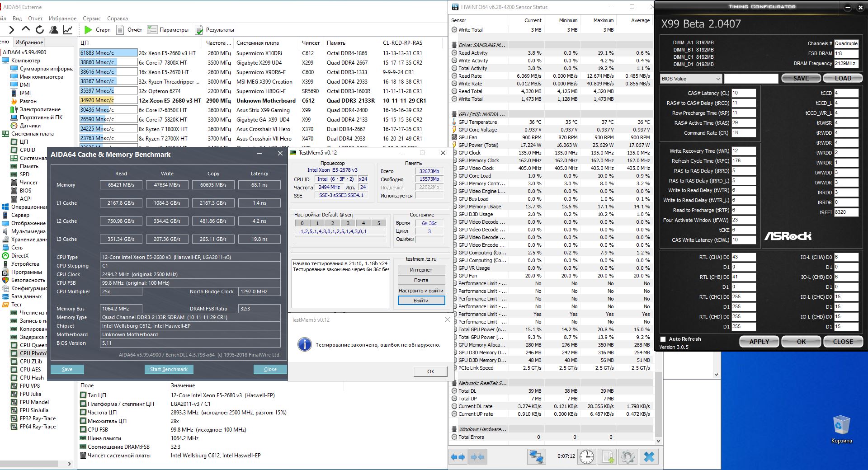Click the networked monitors icon in HWiNFO
The height and width of the screenshot is (470, 868).
coord(537,456)
